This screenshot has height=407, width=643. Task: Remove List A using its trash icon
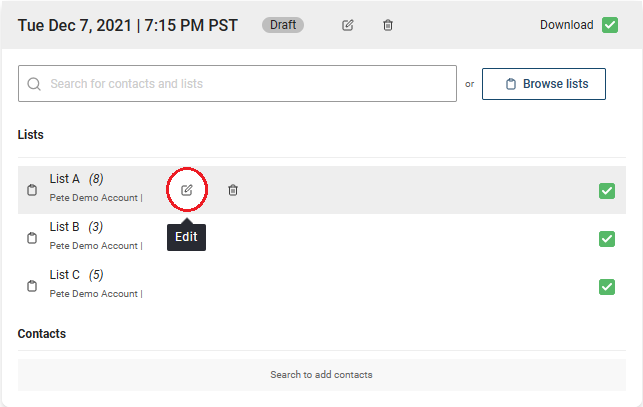(233, 190)
